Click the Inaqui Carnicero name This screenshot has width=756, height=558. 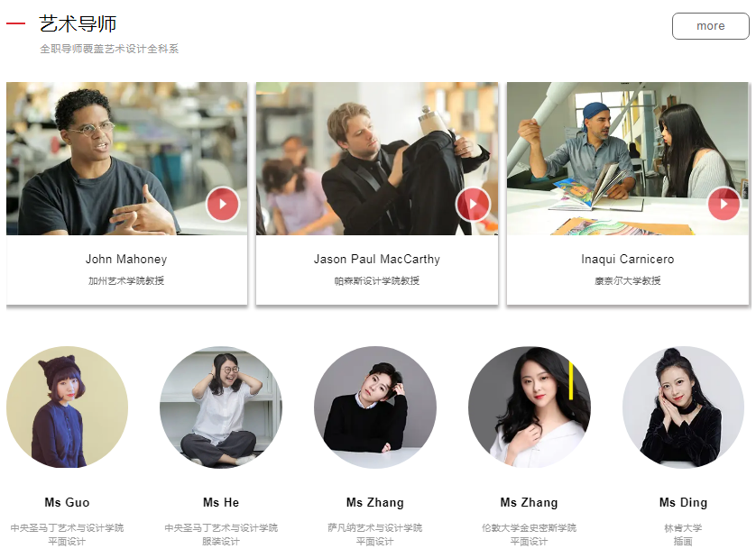pyautogui.click(x=628, y=260)
